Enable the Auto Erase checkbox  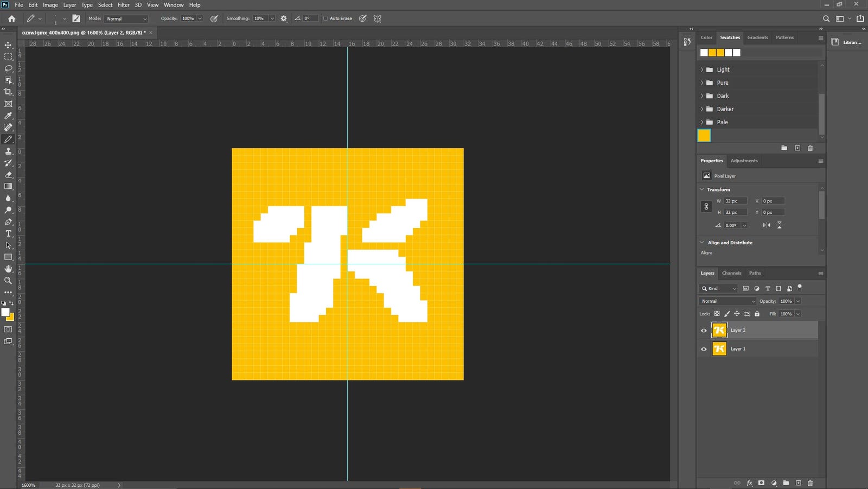click(325, 18)
